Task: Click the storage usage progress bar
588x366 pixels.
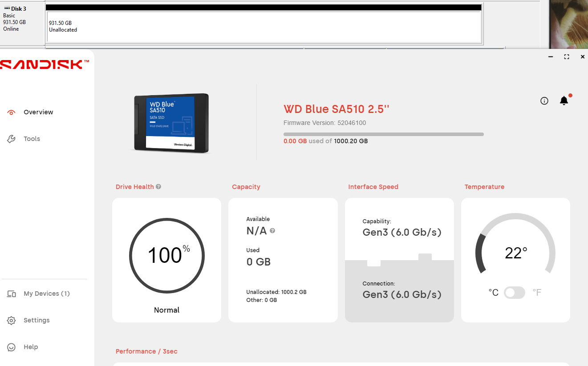Action: [x=384, y=134]
